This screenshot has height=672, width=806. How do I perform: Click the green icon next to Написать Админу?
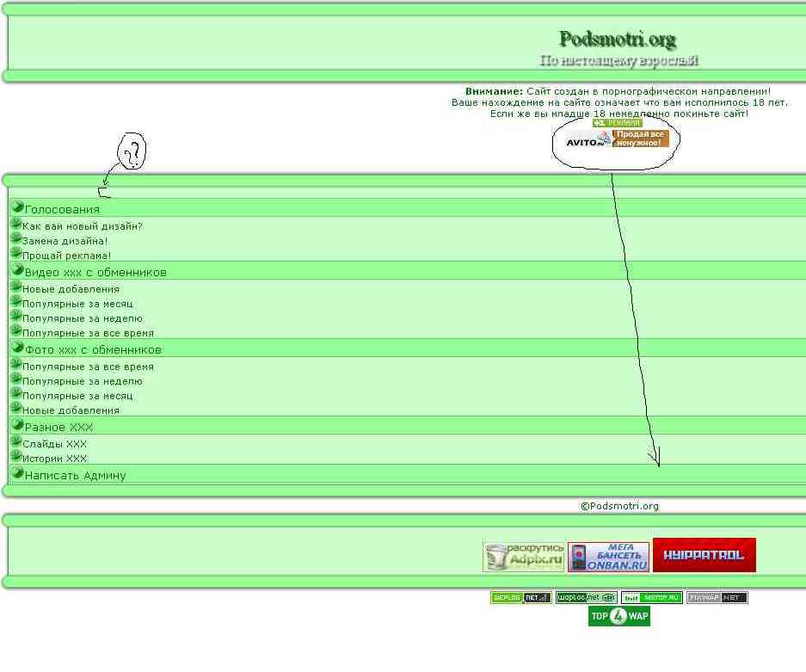point(17,474)
